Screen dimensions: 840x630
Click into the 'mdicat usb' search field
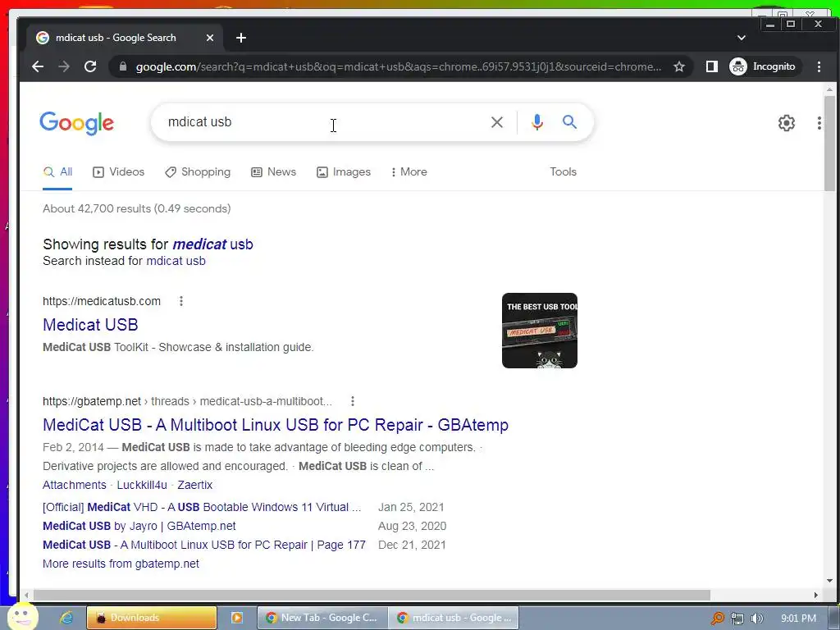coord(322,122)
